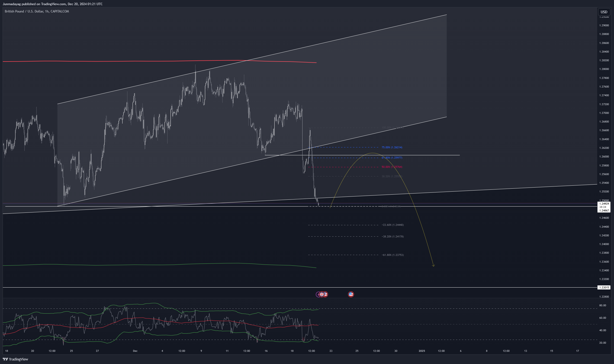
Task: Open the US flag icon overlapping the UK flag
Action: (x=326, y=294)
